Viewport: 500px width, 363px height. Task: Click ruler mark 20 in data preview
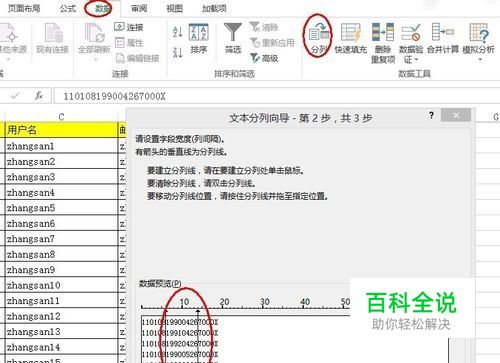coord(224,302)
